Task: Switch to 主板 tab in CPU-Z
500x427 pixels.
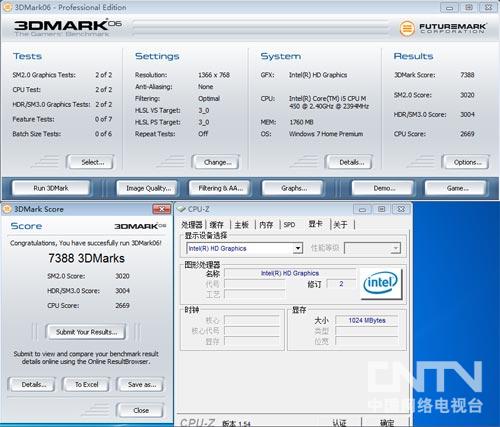Action: (242, 225)
